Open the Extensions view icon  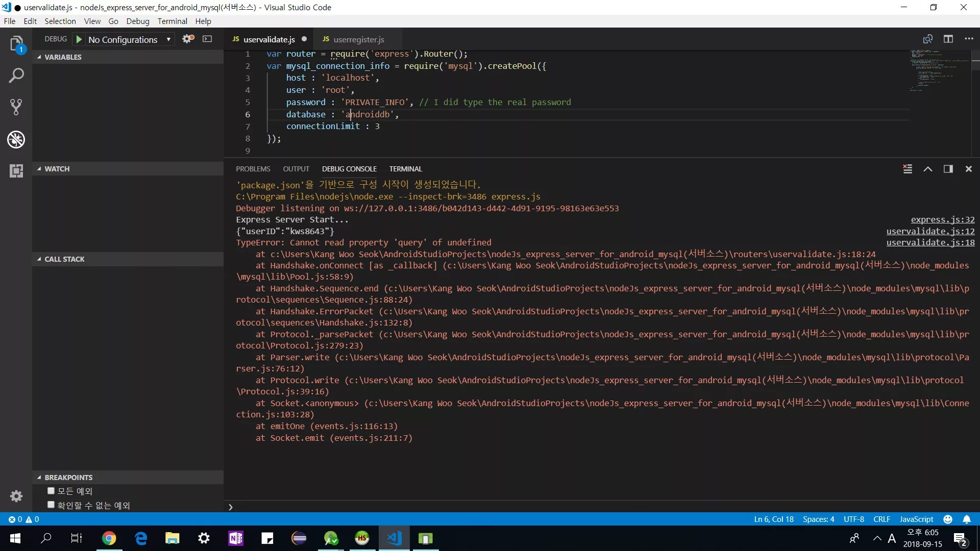pos(16,171)
